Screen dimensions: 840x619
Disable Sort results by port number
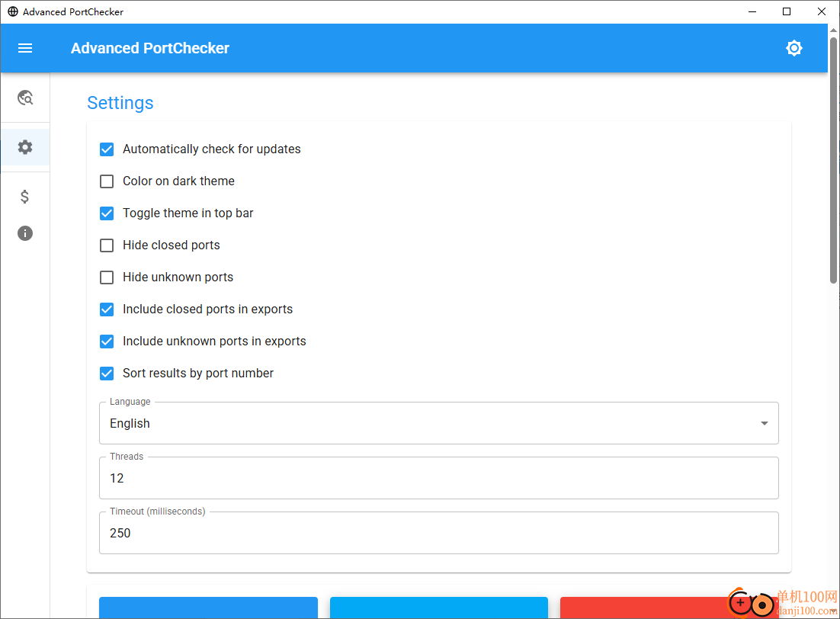[107, 374]
